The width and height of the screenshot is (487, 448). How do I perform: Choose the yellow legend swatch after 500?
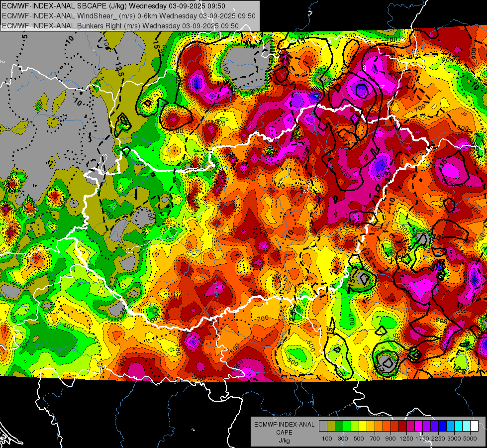[x=363, y=426]
